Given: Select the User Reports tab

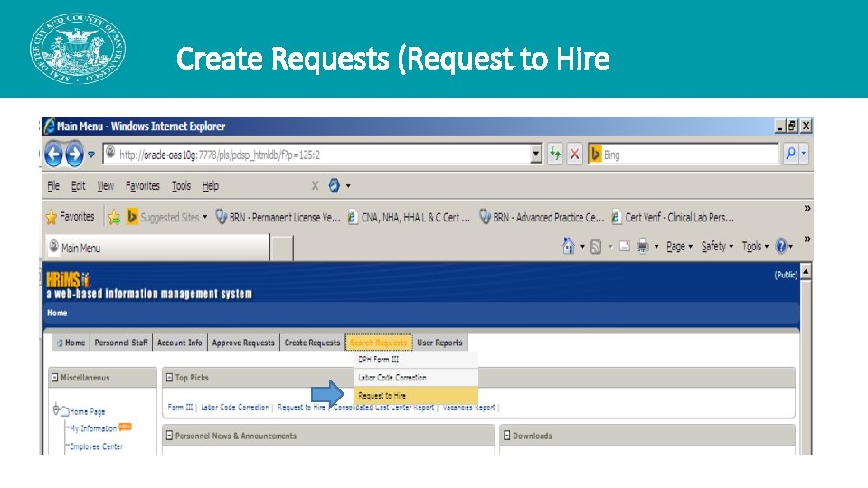Looking at the screenshot, I should 439,343.
